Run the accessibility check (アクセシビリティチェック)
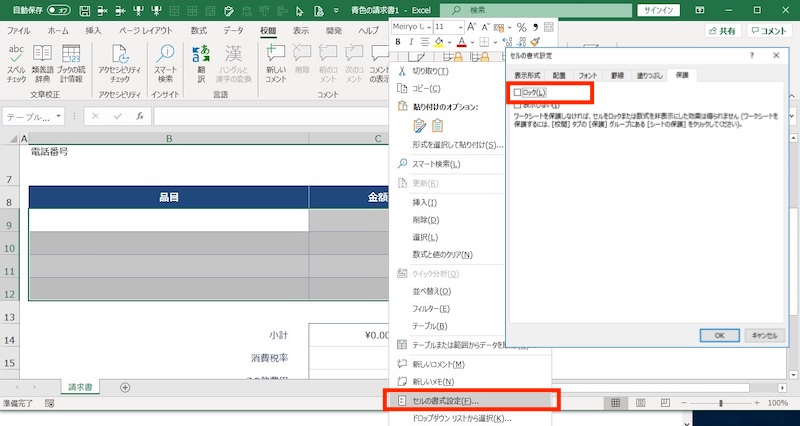The image size is (800, 426). (x=120, y=64)
